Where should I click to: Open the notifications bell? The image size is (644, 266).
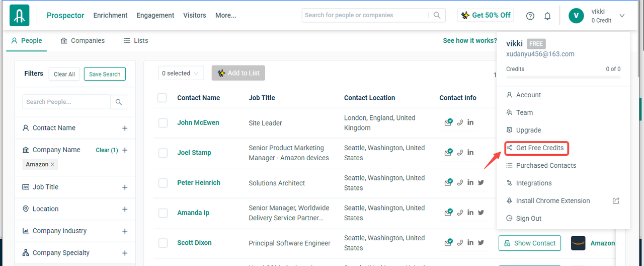[547, 16]
